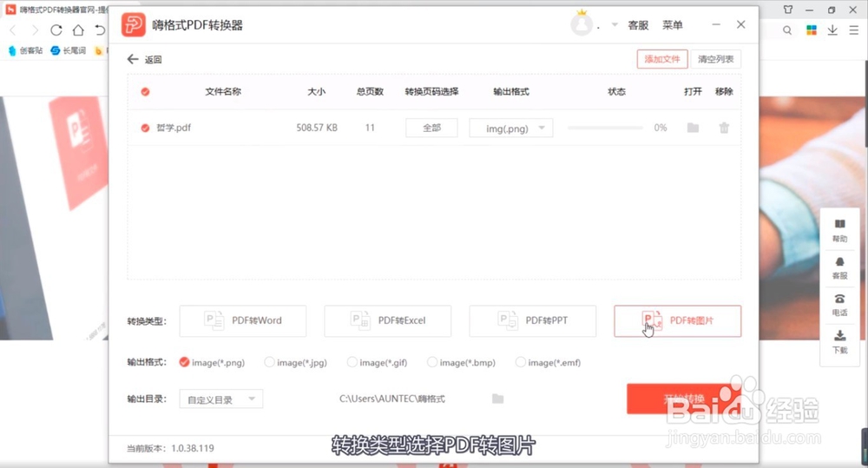
Task: Open the user avatar profile
Action: click(x=582, y=25)
